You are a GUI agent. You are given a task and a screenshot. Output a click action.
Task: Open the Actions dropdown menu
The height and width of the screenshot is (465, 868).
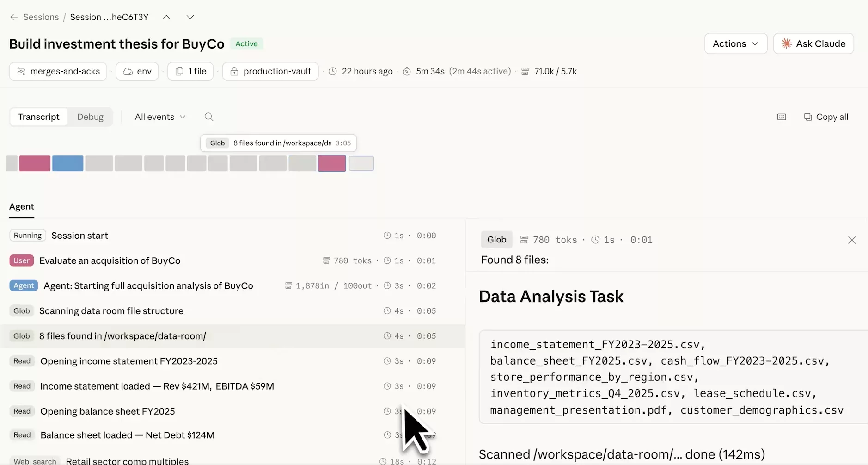pyautogui.click(x=735, y=44)
